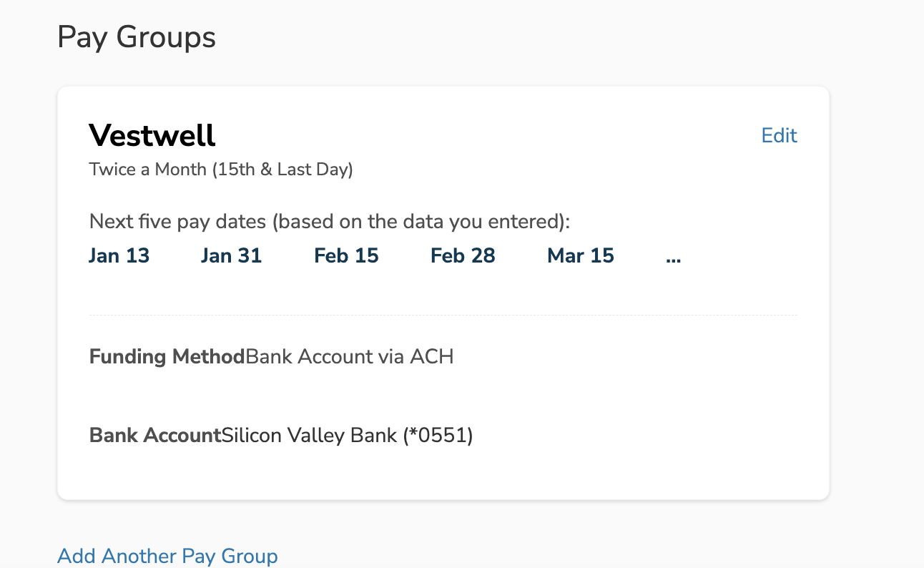Screen dimensions: 924x568
Task: Click the Edit link for Vestwell
Action: (779, 136)
